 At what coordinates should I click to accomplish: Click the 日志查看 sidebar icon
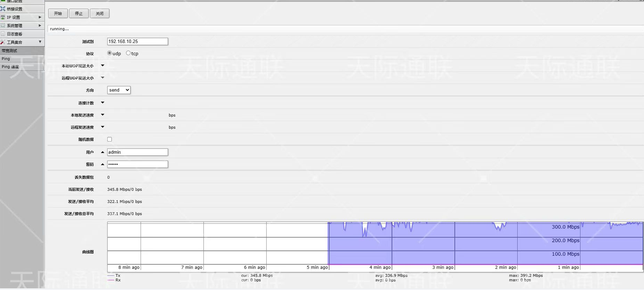point(3,34)
